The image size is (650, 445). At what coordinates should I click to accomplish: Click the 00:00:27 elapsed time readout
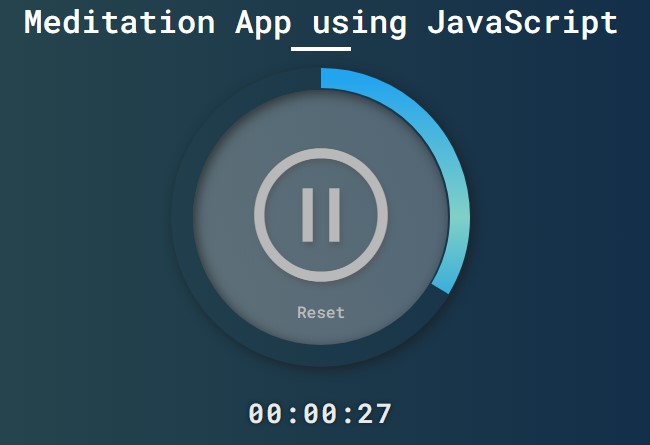tap(320, 414)
